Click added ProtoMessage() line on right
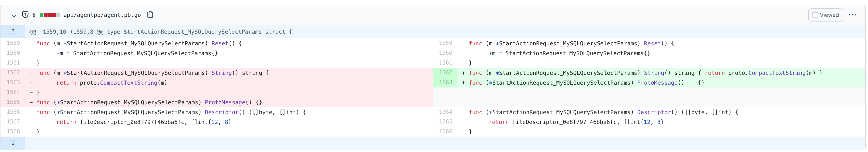The width and height of the screenshot is (868, 152). point(587,83)
